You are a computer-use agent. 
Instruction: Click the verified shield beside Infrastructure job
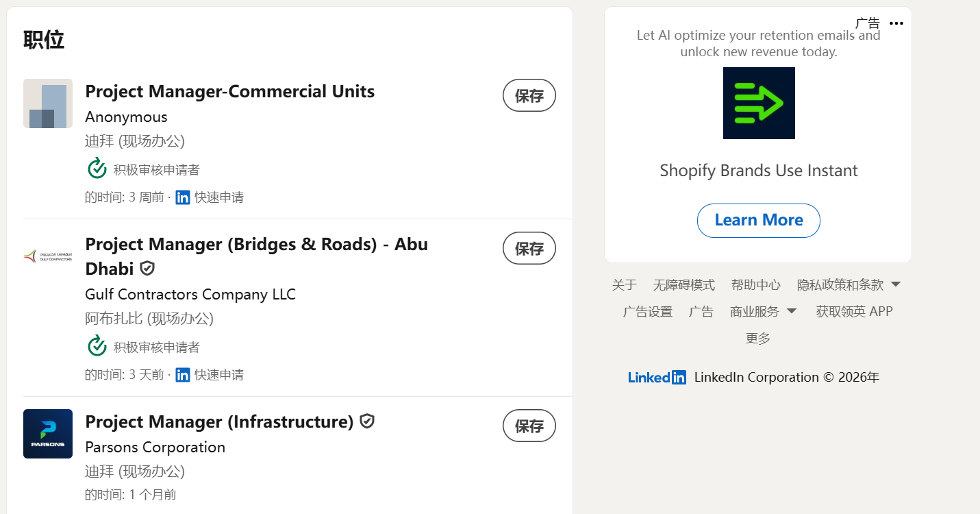click(x=367, y=421)
